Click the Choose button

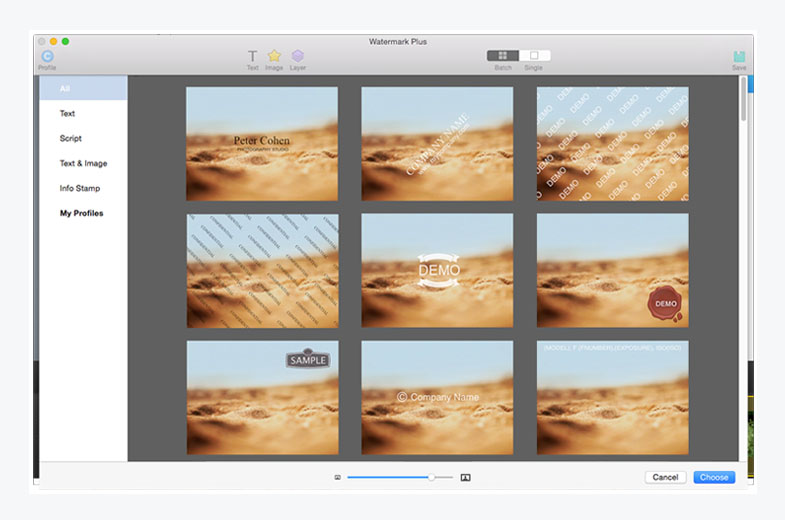click(714, 478)
